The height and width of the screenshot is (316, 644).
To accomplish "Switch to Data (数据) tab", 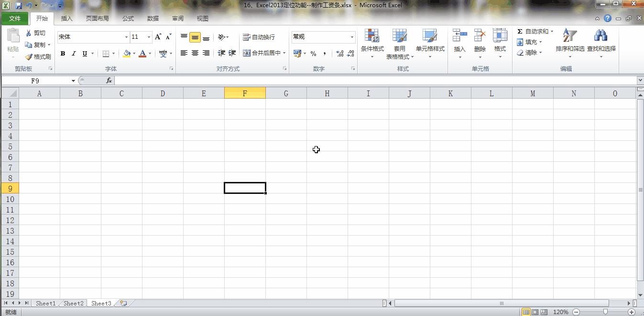I will pos(153,19).
